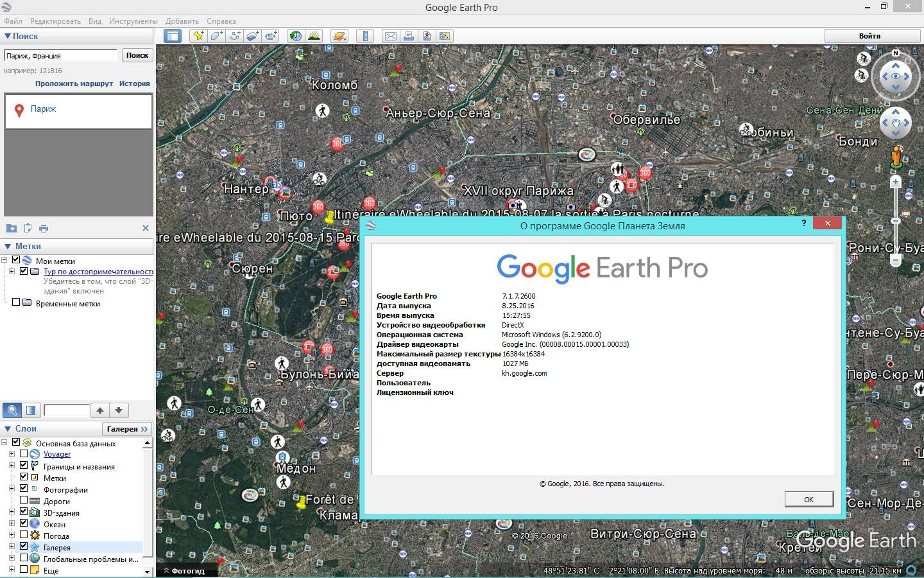Select the Ruler measuring tool
Screen dimensions: 924x578
click(365, 36)
